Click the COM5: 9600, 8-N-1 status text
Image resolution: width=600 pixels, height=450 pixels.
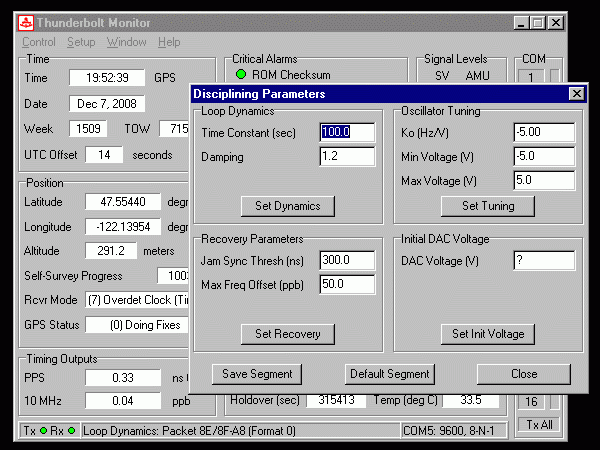pyautogui.click(x=448, y=431)
